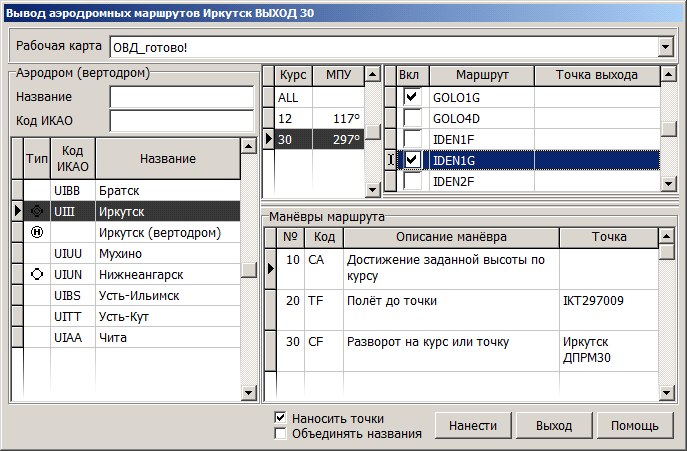The height and width of the screenshot is (451, 687).
Task: Click the circle type icon for Нижнеангарск
Action: point(37,274)
